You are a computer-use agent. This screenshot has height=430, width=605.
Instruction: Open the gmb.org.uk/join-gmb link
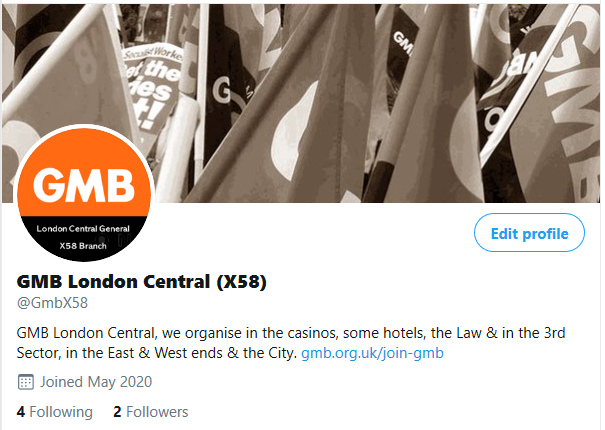pos(372,353)
